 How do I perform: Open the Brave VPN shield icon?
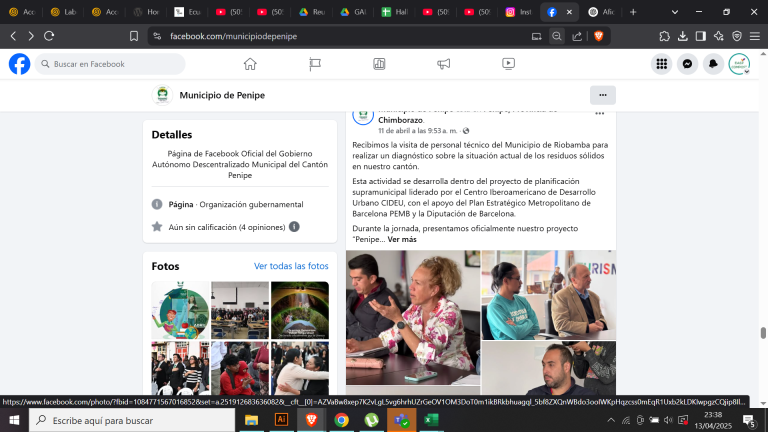tap(737, 36)
